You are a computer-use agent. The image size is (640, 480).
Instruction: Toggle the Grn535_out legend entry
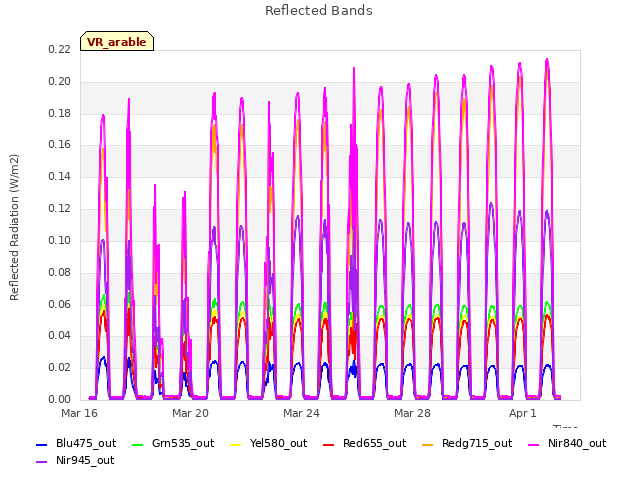(173, 444)
